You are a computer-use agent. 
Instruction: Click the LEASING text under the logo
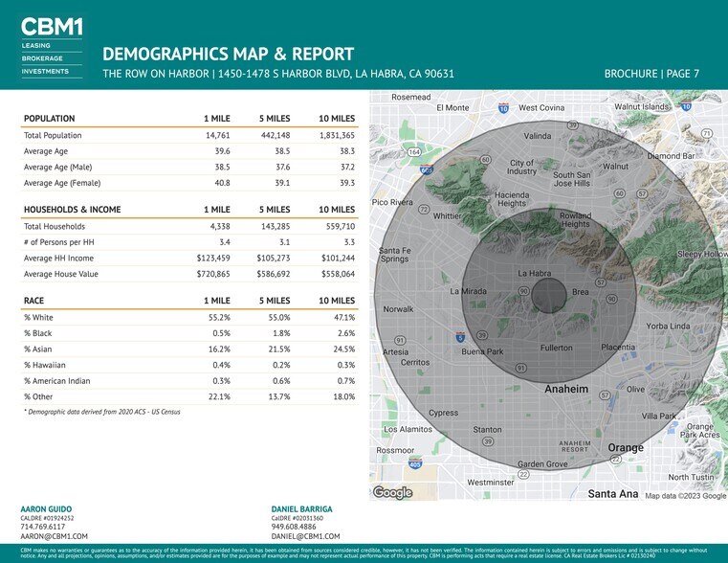35,46
